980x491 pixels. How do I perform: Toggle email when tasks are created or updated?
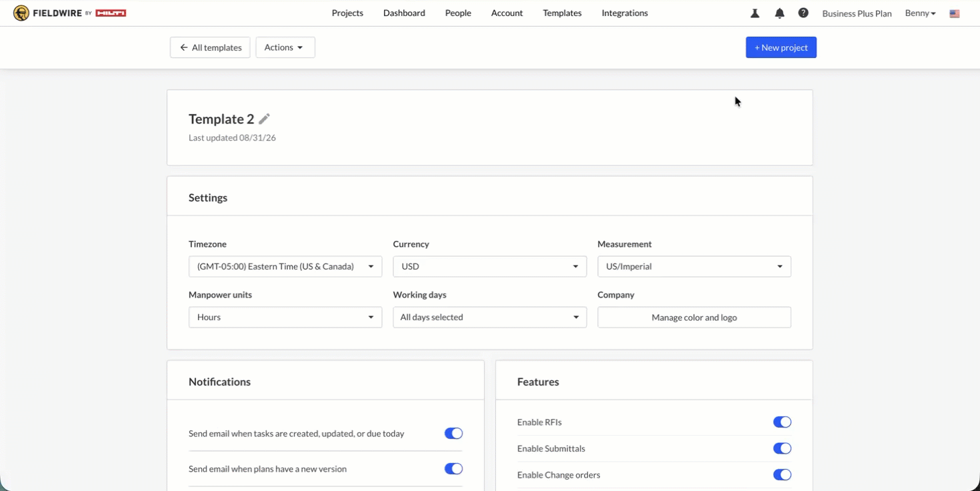(x=453, y=434)
